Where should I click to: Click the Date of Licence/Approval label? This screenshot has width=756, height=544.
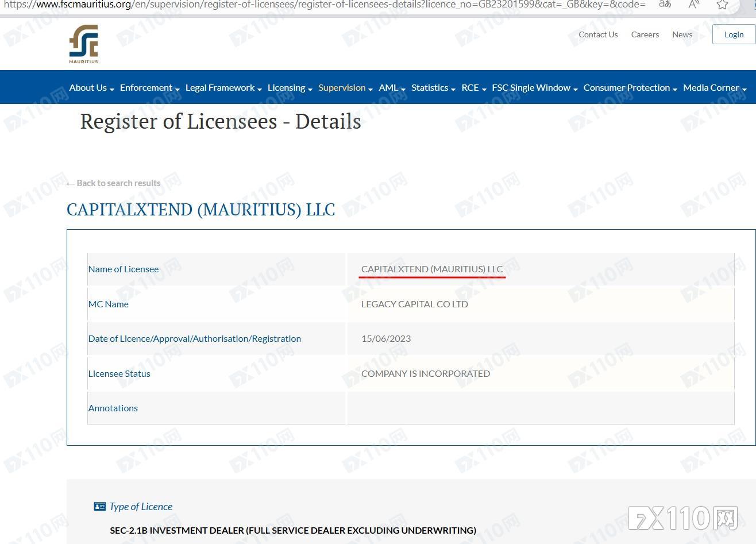tap(195, 339)
